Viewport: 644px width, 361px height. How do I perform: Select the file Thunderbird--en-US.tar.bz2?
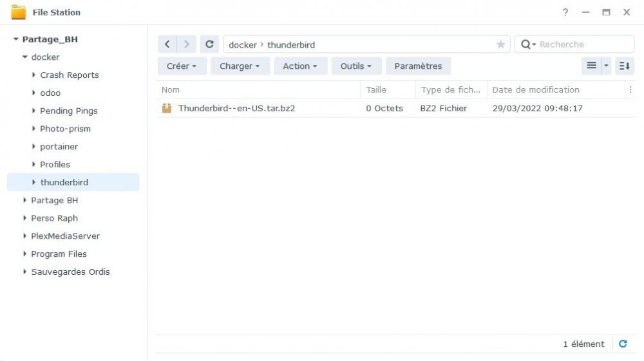coord(236,108)
